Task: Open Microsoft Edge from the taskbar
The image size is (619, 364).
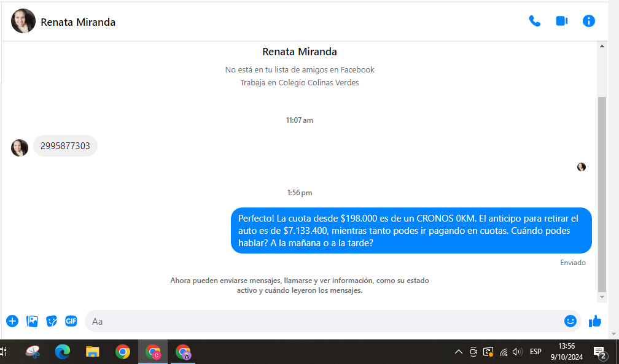Action: 63,352
